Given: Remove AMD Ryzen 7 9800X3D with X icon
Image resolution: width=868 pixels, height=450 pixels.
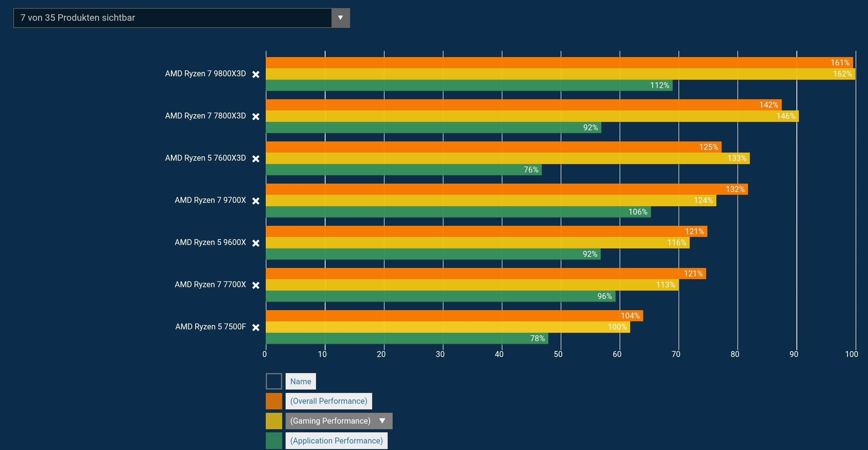Looking at the screenshot, I should tap(256, 74).
